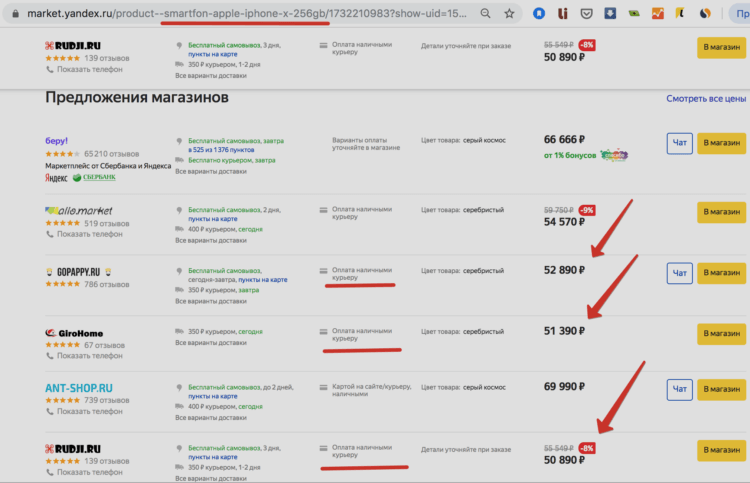Click Показать телефон under allo.market
Screen dimensions: 750x483
click(x=90, y=234)
